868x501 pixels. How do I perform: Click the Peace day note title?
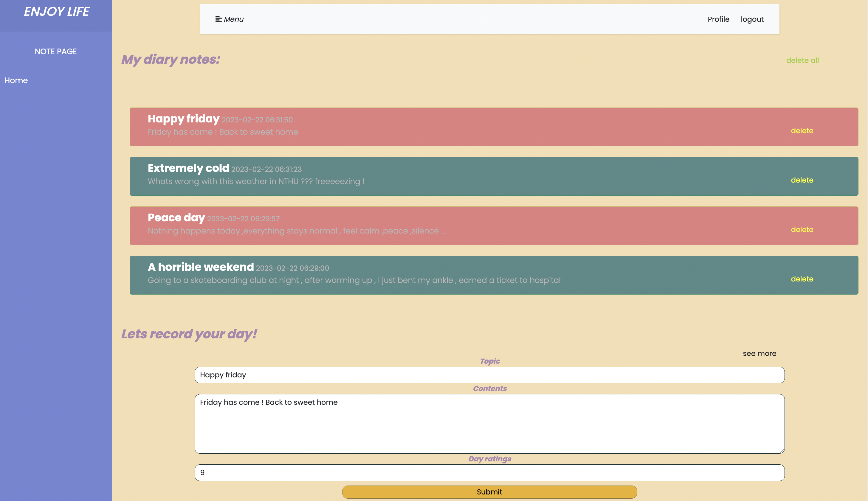click(176, 217)
